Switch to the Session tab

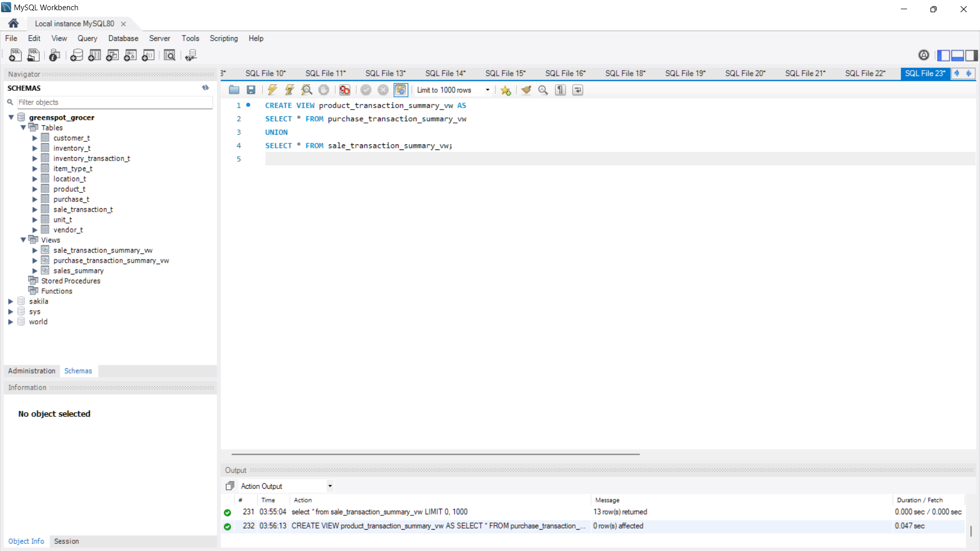coord(66,541)
